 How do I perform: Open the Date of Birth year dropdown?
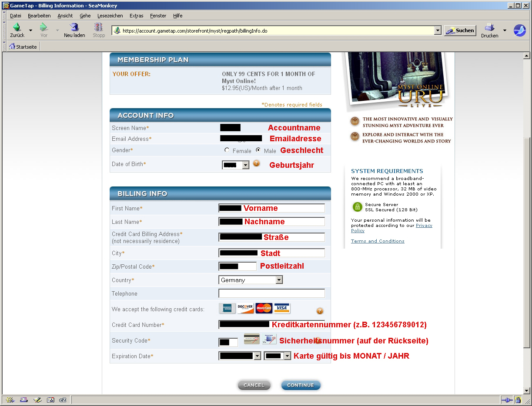pos(245,165)
